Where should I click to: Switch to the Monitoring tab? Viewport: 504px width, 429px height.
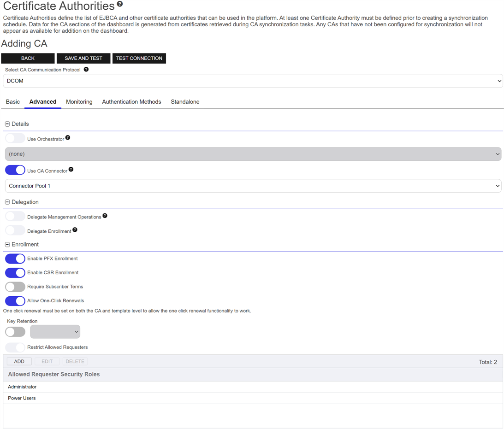click(x=79, y=102)
